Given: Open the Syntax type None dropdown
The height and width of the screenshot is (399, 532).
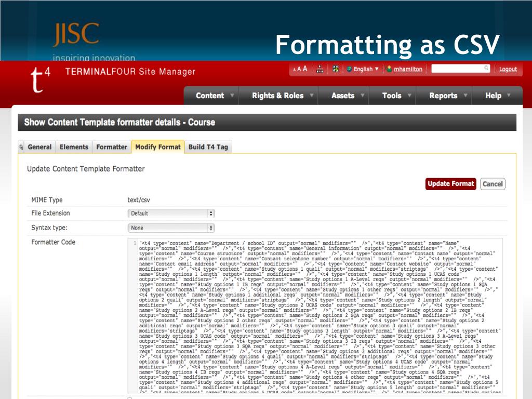Looking at the screenshot, I should (x=171, y=228).
